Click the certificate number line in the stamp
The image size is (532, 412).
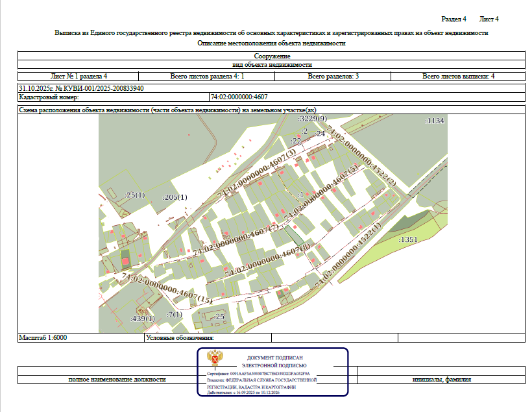click(258, 373)
